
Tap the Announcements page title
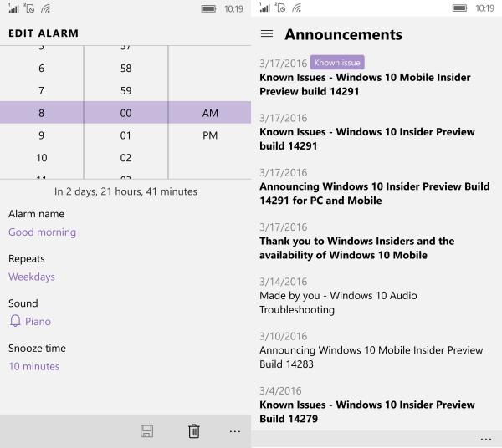tap(343, 34)
